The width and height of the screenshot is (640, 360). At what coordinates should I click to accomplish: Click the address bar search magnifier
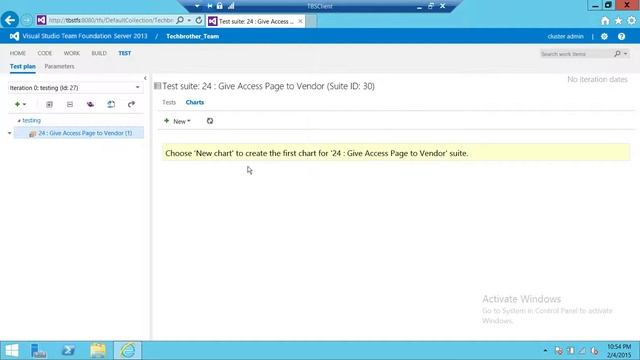pyautogui.click(x=180, y=20)
